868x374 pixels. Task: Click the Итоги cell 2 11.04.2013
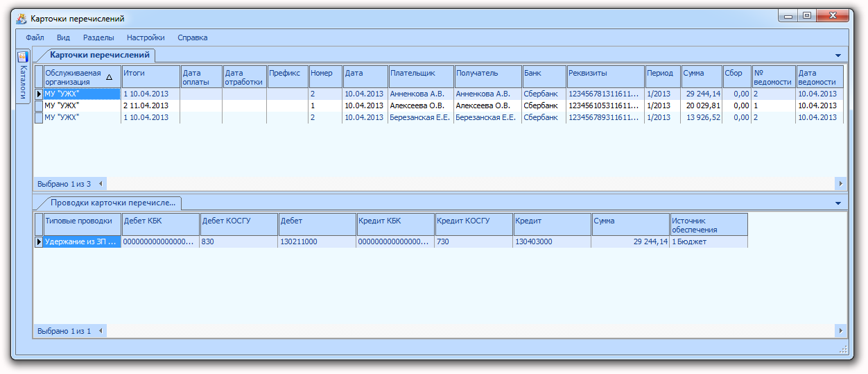click(x=151, y=105)
